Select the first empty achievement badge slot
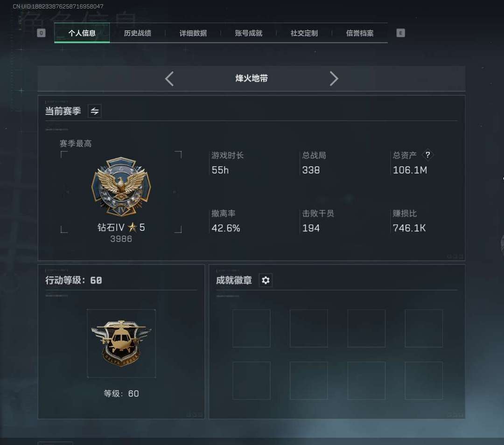 (x=252, y=328)
